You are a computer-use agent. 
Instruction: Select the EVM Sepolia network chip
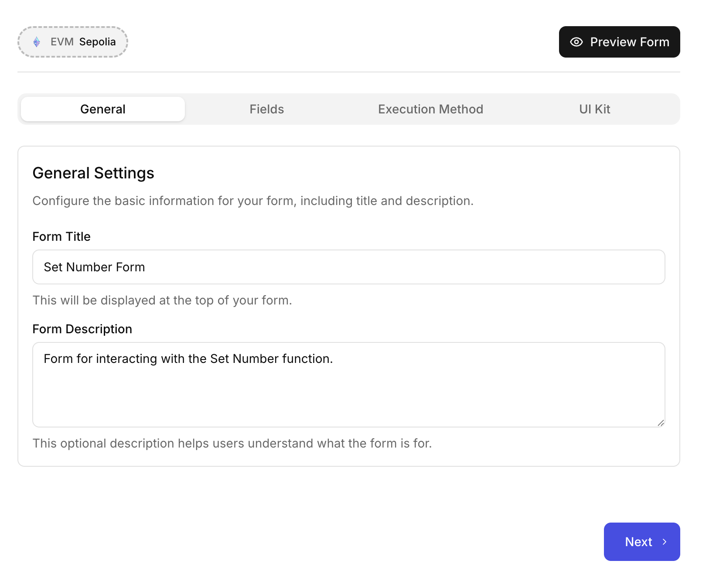click(x=72, y=41)
